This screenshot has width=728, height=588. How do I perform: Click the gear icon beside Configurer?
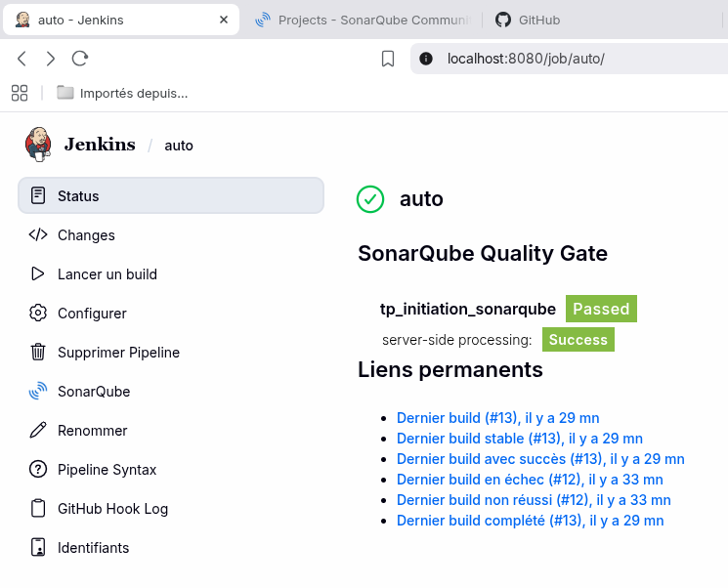(38, 313)
